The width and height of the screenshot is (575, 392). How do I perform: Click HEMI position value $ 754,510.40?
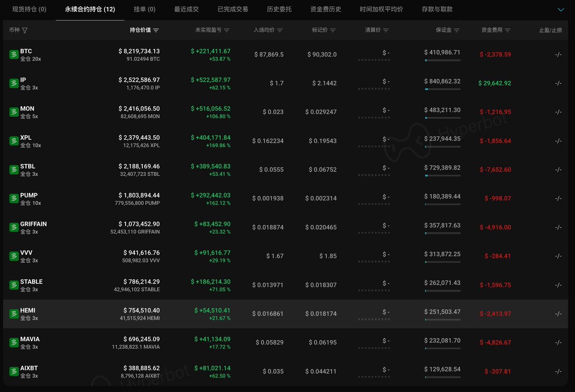[141, 311]
